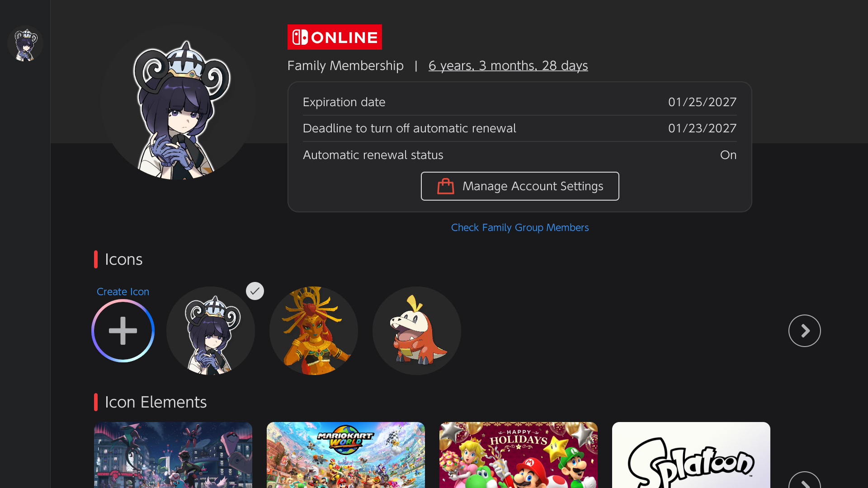
Task: Pick the Fuecoco Pokémon icon
Action: pyautogui.click(x=417, y=331)
